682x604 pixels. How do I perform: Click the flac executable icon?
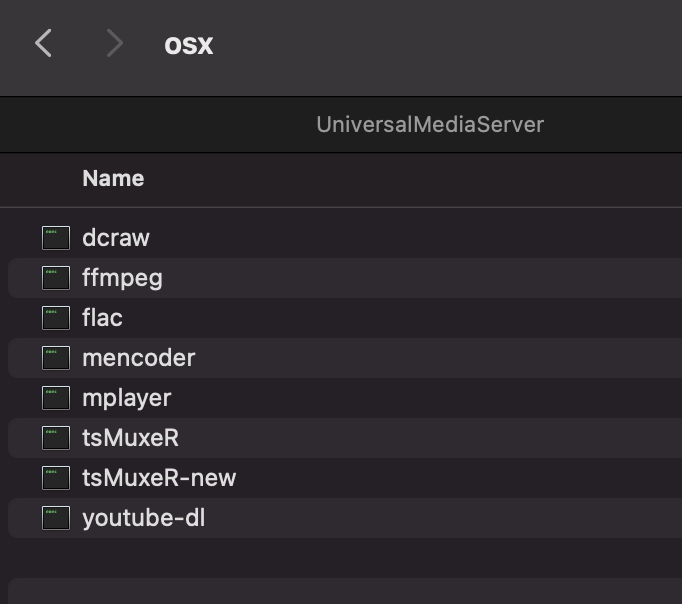(56, 318)
